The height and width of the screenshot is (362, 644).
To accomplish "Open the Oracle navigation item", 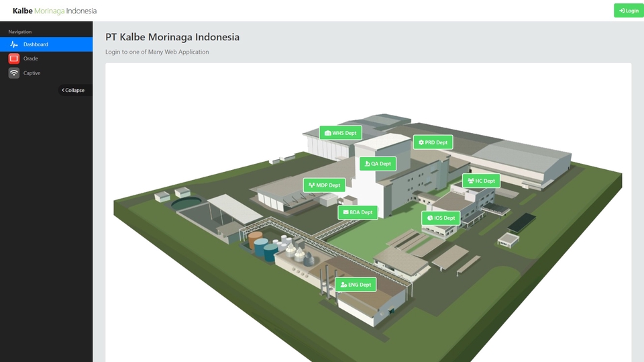I will 31,58.
